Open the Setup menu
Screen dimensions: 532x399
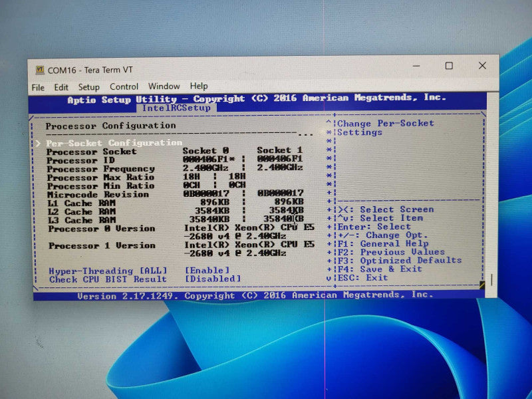89,87
